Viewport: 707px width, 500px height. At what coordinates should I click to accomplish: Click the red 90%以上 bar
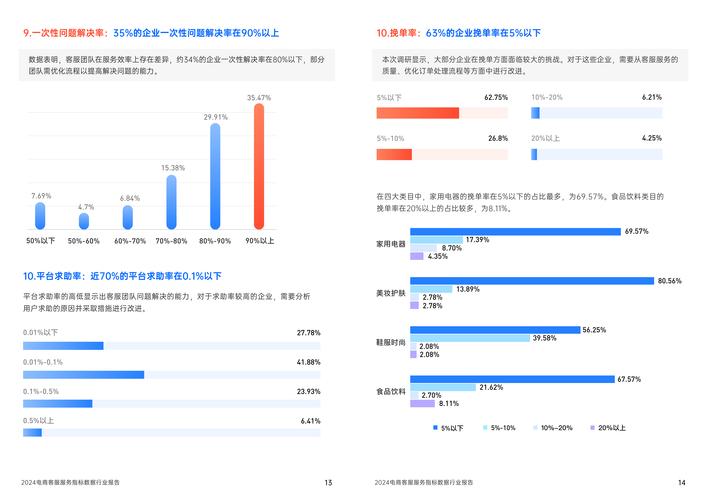[x=259, y=167]
